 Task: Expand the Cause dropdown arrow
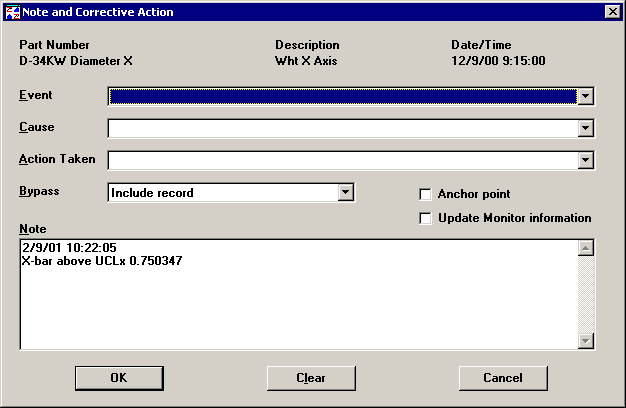586,128
